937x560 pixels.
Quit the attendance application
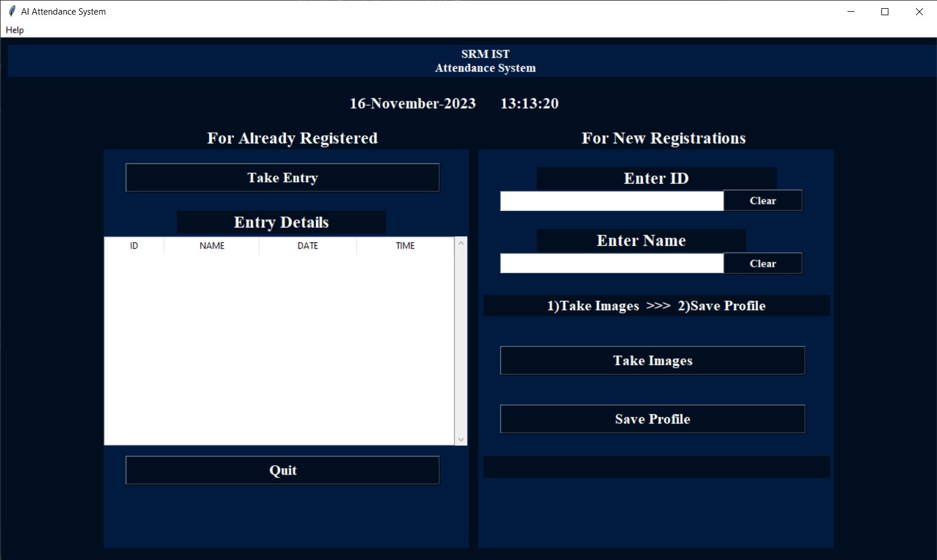coord(282,470)
